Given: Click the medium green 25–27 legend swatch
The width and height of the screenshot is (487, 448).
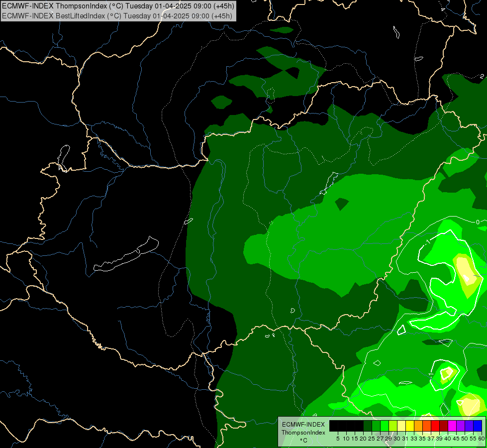Looking at the screenshot, I should [376, 426].
